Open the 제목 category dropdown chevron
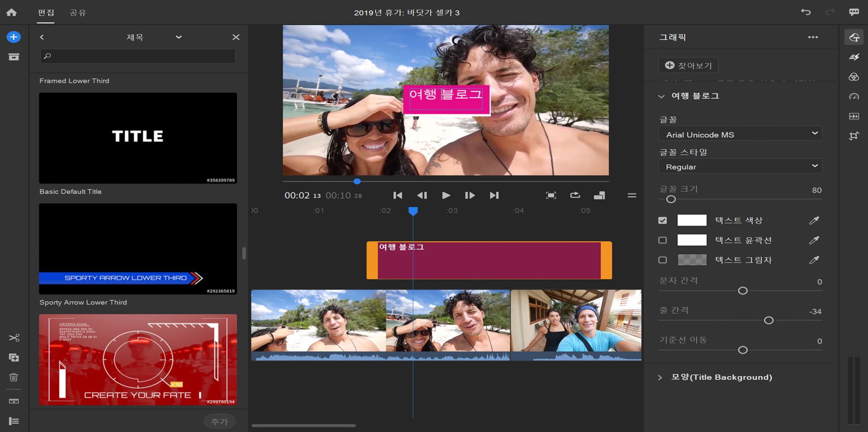This screenshot has height=432, width=868. [179, 37]
